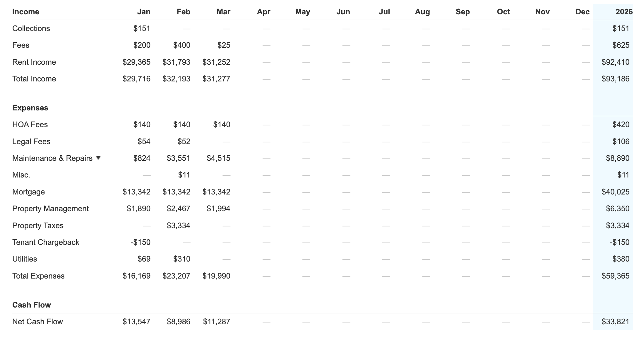Screen dimensions: 644x338
Task: Expand the Maintenance & Repairs row arrow
Action: (x=98, y=158)
